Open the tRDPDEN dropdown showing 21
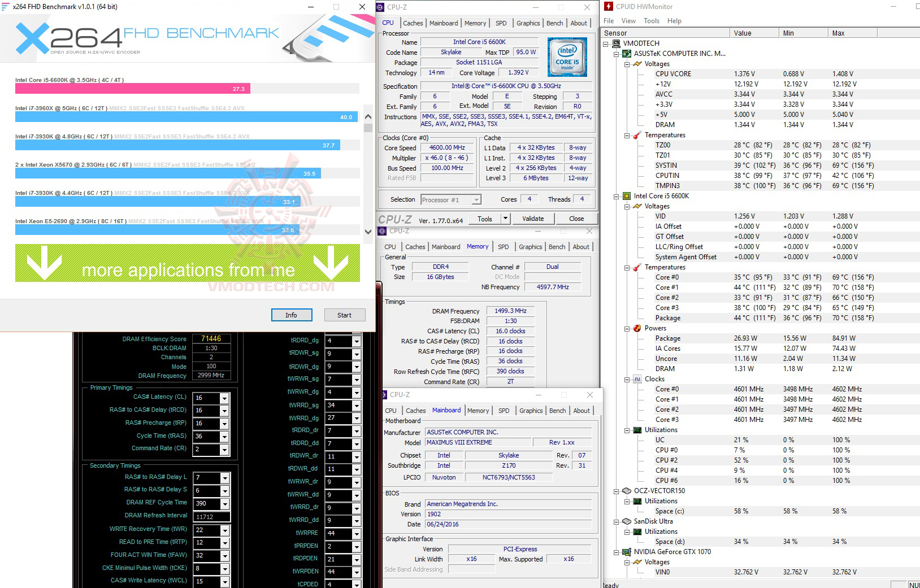 (357, 559)
